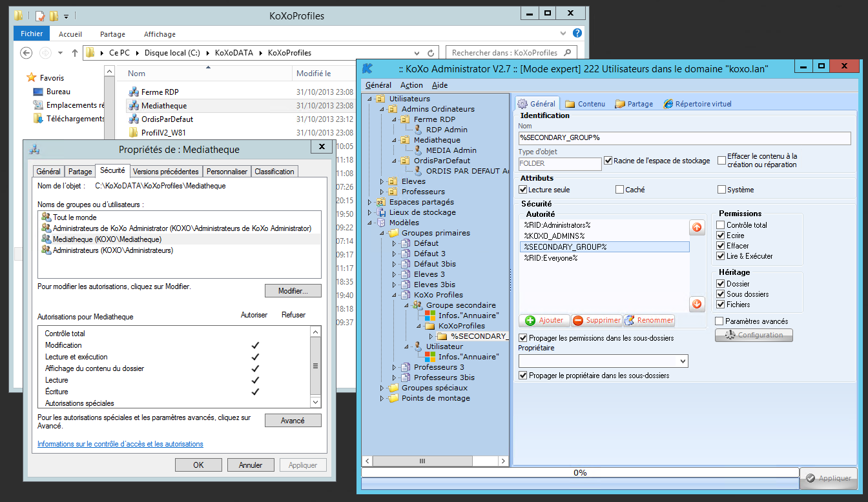
Task: Check Contrôle total permission
Action: pos(720,225)
